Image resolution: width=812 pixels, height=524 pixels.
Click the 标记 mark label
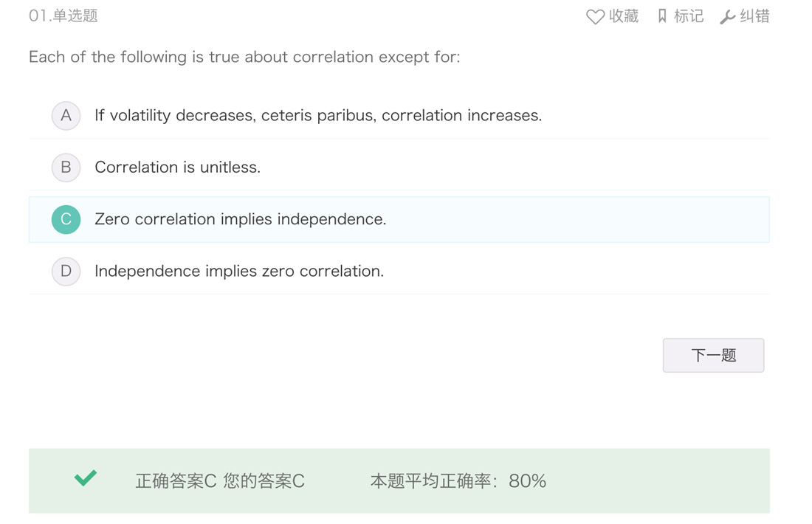(689, 16)
